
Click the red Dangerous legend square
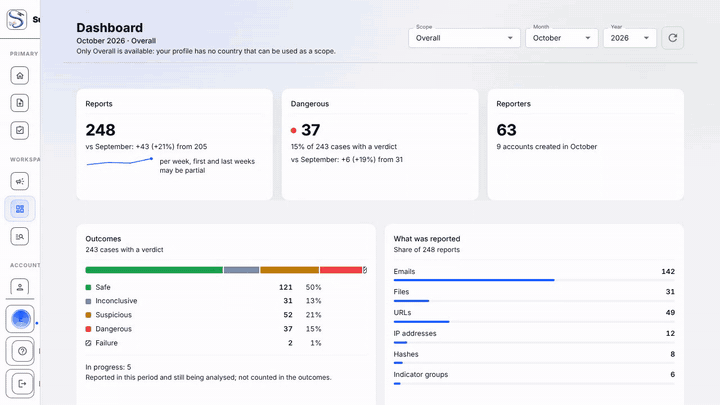pos(88,329)
